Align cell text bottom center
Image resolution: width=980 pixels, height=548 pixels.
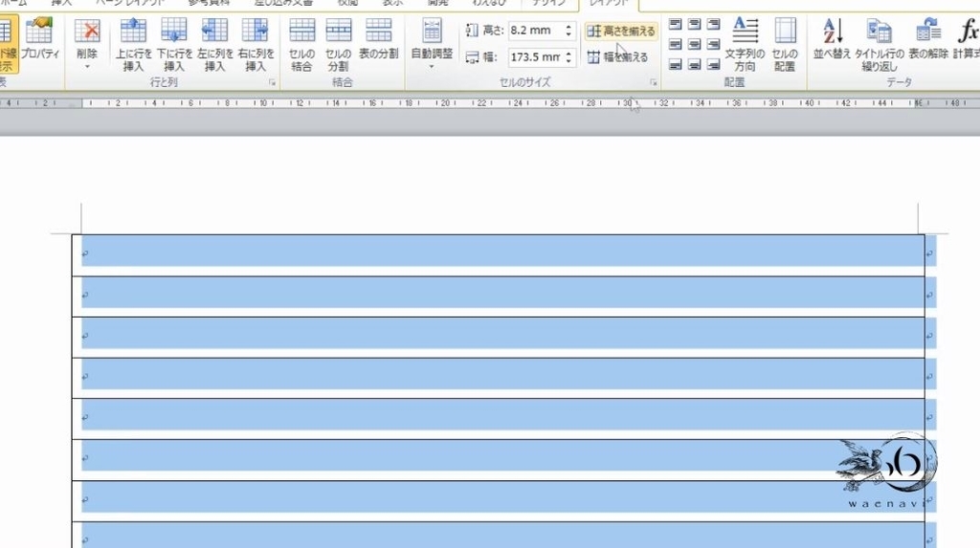click(695, 64)
